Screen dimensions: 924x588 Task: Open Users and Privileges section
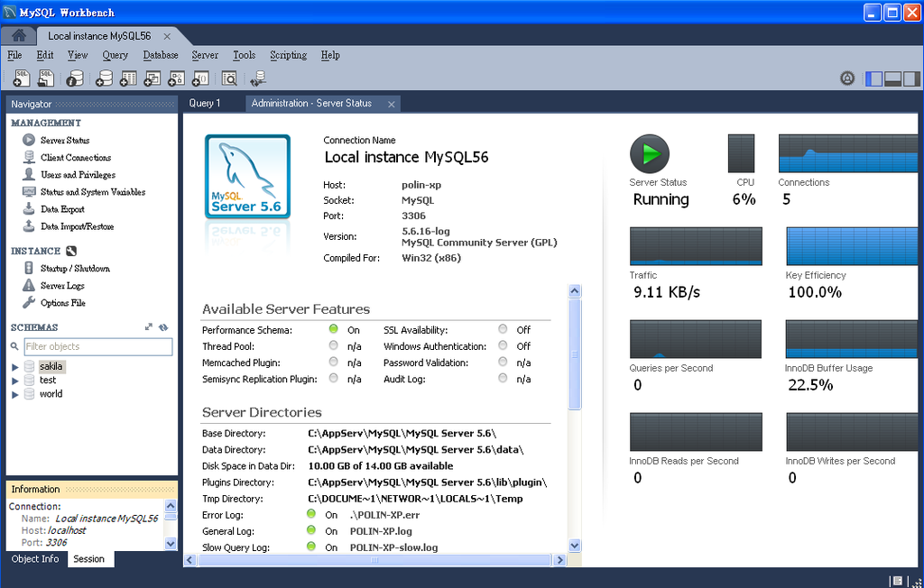coord(78,175)
